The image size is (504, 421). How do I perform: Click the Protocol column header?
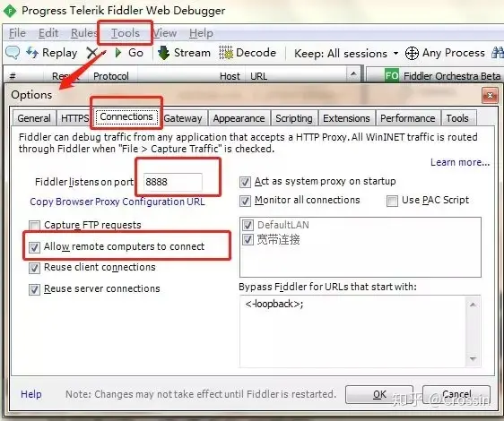click(111, 76)
